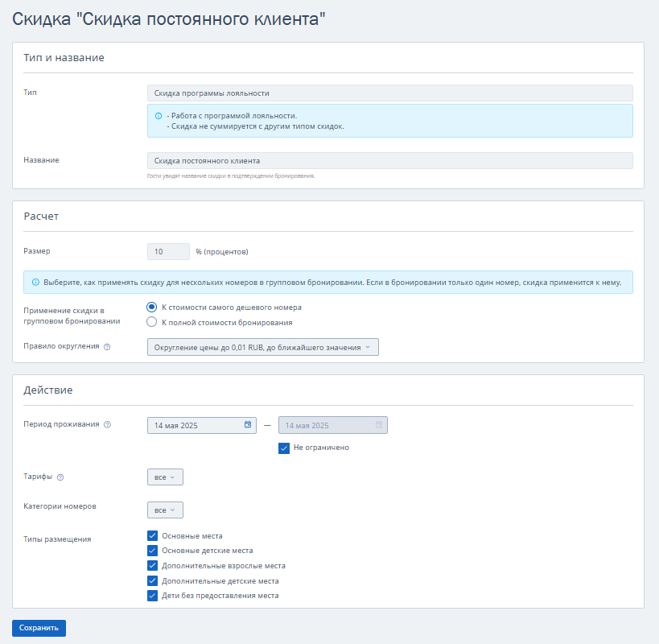
Task: Click the help icon beside Период проживания
Action: (x=107, y=424)
